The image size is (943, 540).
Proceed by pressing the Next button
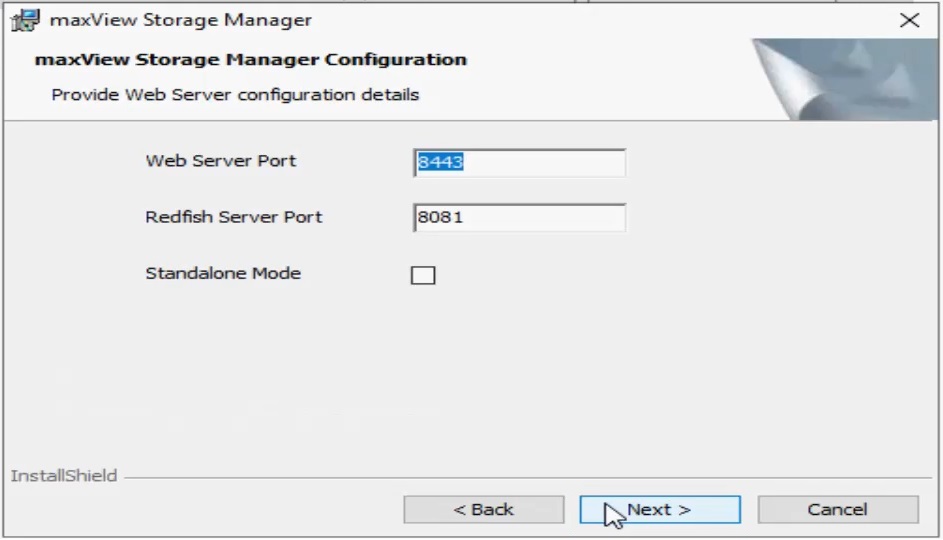click(660, 510)
